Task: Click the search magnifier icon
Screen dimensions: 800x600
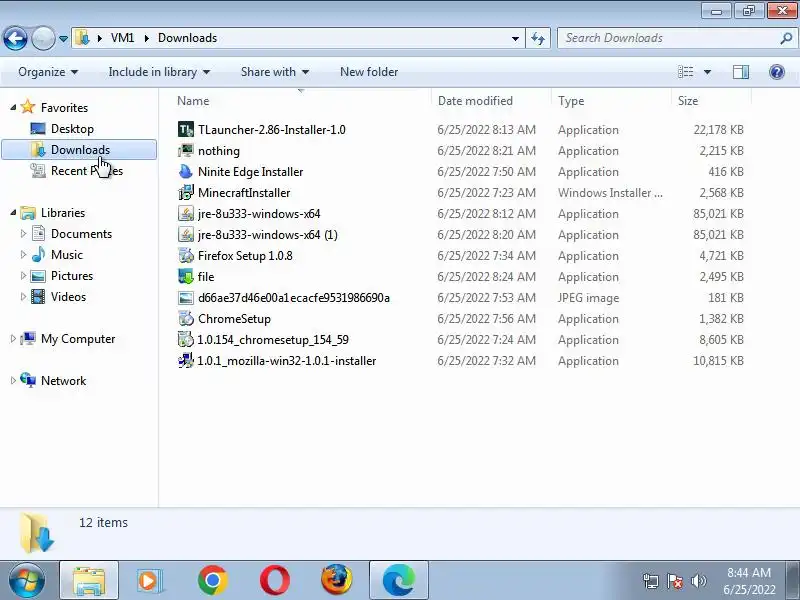Action: pos(786,38)
